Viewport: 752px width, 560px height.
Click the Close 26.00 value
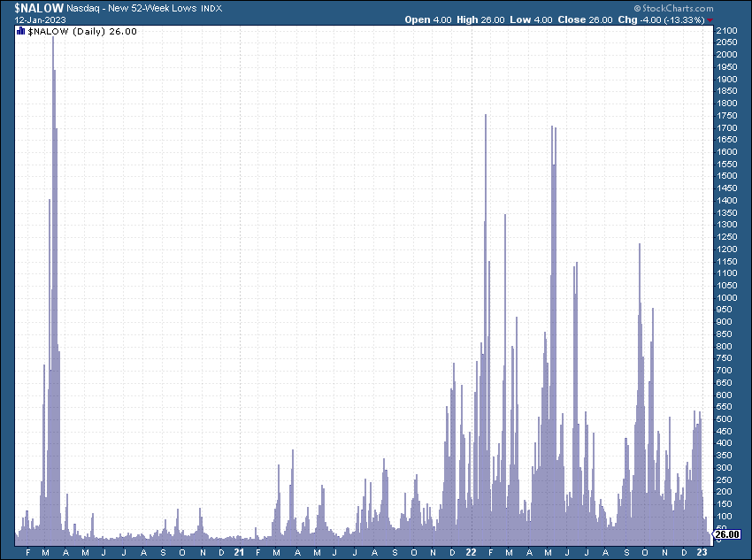coord(585,19)
